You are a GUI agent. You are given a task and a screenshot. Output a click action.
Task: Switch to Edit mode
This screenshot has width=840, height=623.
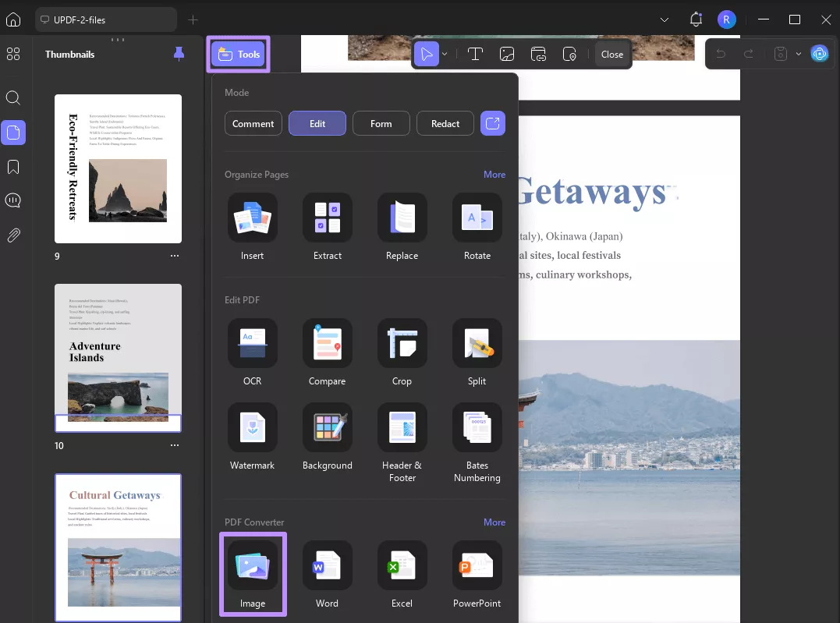point(317,122)
